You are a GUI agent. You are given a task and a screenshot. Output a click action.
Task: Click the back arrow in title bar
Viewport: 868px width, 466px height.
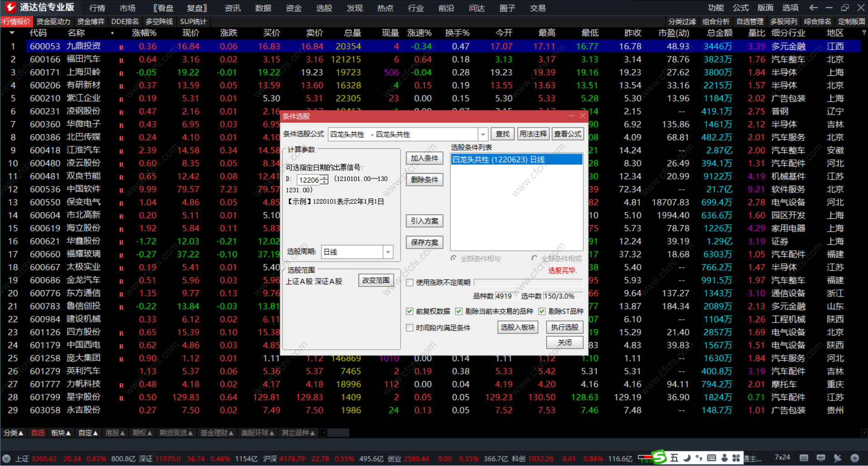[x=813, y=8]
